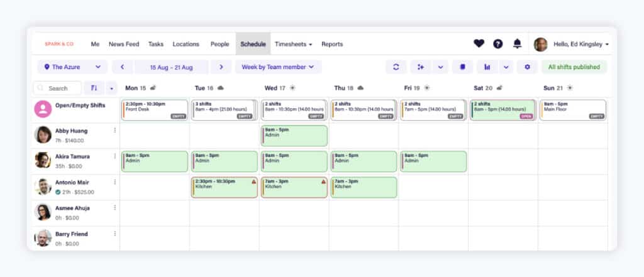Open schedule settings with the gear icon
Viewport: 644px width, 277px height.
[528, 67]
